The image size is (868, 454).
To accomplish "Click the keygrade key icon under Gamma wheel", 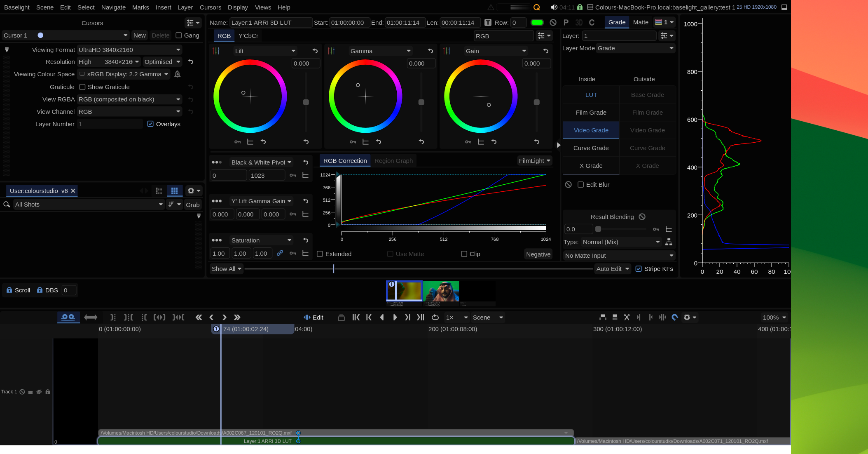I will coord(353,141).
